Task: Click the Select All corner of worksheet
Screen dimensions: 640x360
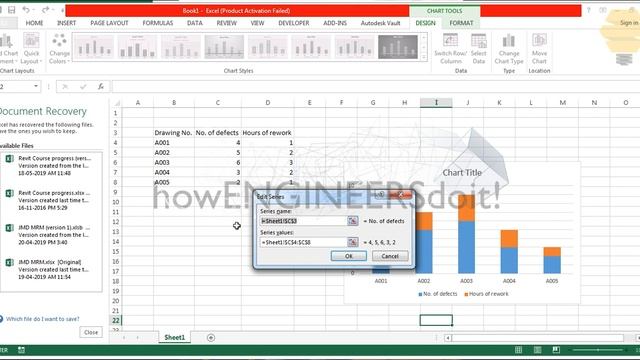Action: point(116,102)
